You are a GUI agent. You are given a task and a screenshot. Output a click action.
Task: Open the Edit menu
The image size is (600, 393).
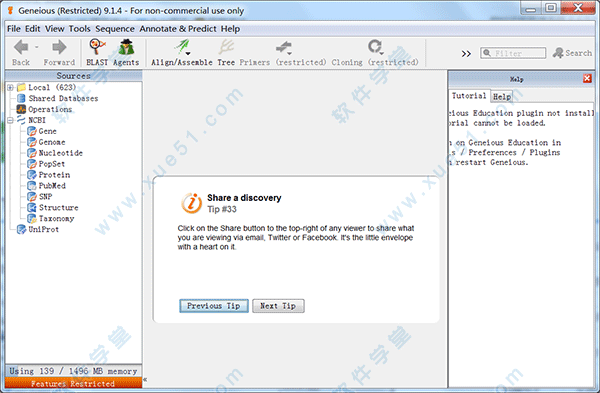pyautogui.click(x=33, y=29)
